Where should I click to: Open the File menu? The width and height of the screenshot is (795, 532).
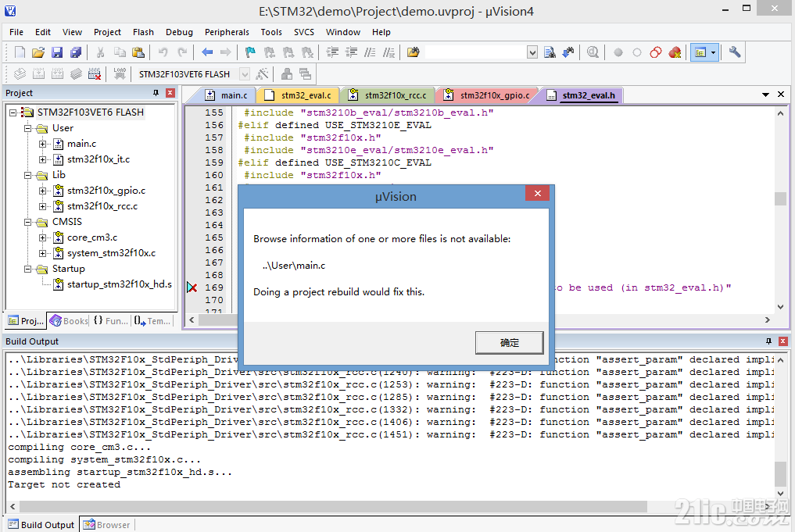[x=16, y=32]
